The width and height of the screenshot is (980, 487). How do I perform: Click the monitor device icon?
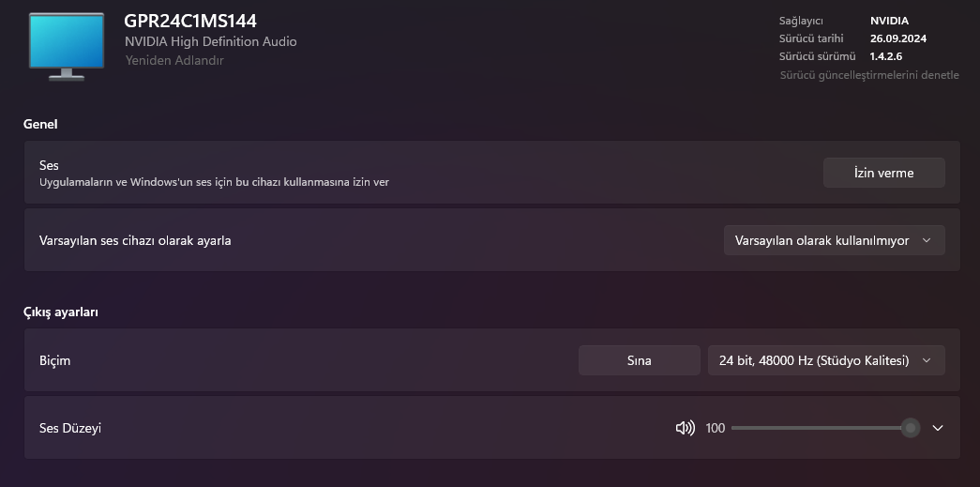66,44
